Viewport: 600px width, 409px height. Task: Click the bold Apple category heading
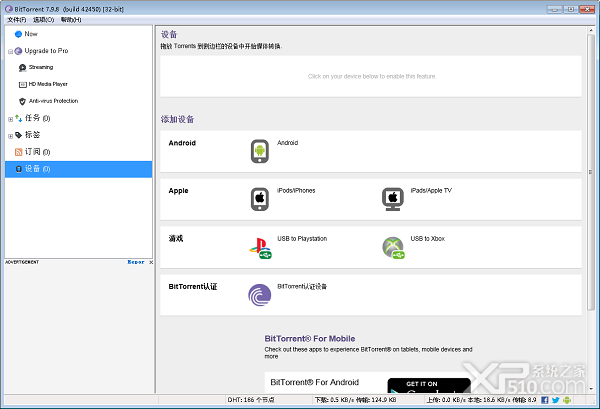(x=178, y=191)
